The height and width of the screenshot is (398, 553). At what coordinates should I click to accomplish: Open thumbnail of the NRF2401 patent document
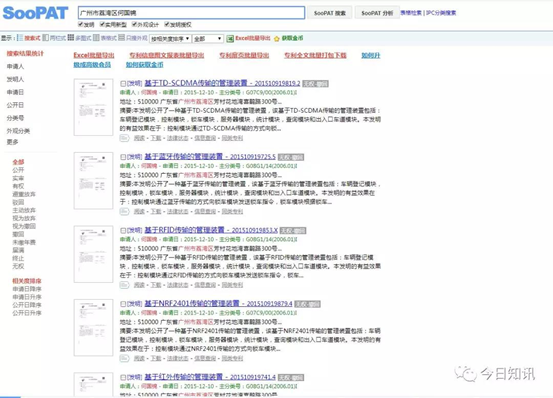pos(93,327)
